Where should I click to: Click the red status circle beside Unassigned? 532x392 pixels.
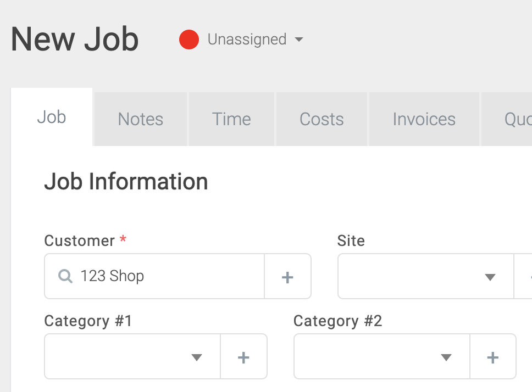point(189,40)
